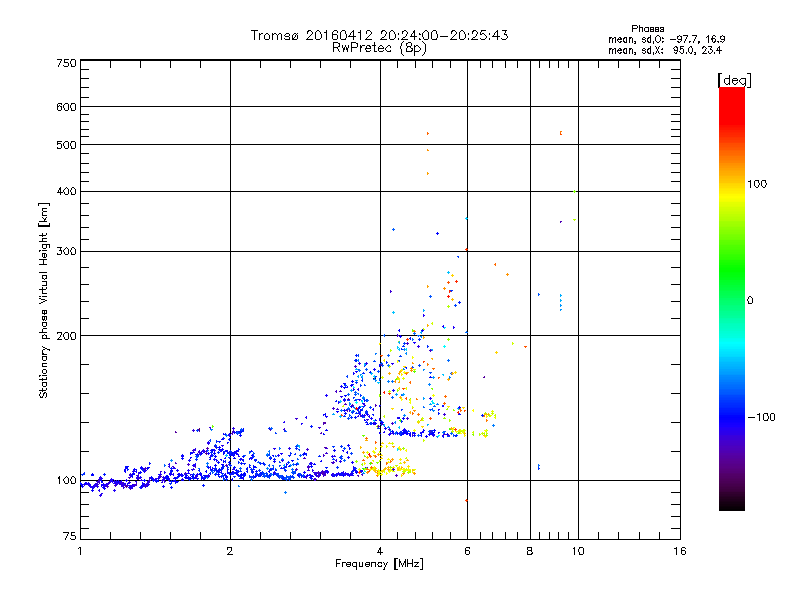The width and height of the screenshot is (800, 600).
Task: Click the y-axis label 'Stationary phase Virtual Height [km]'
Action: pos(43,300)
